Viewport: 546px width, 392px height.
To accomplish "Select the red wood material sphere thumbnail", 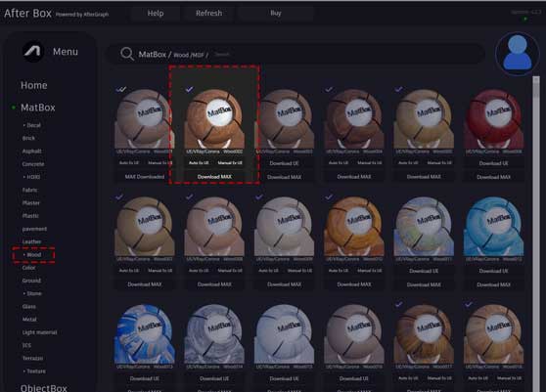I will (x=493, y=119).
